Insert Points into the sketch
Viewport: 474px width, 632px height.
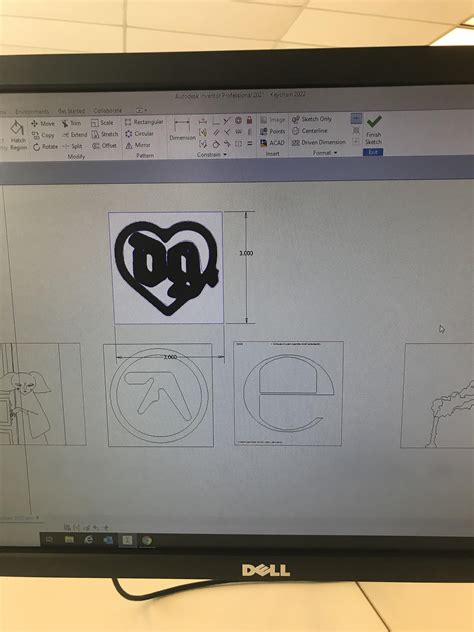pyautogui.click(x=273, y=131)
